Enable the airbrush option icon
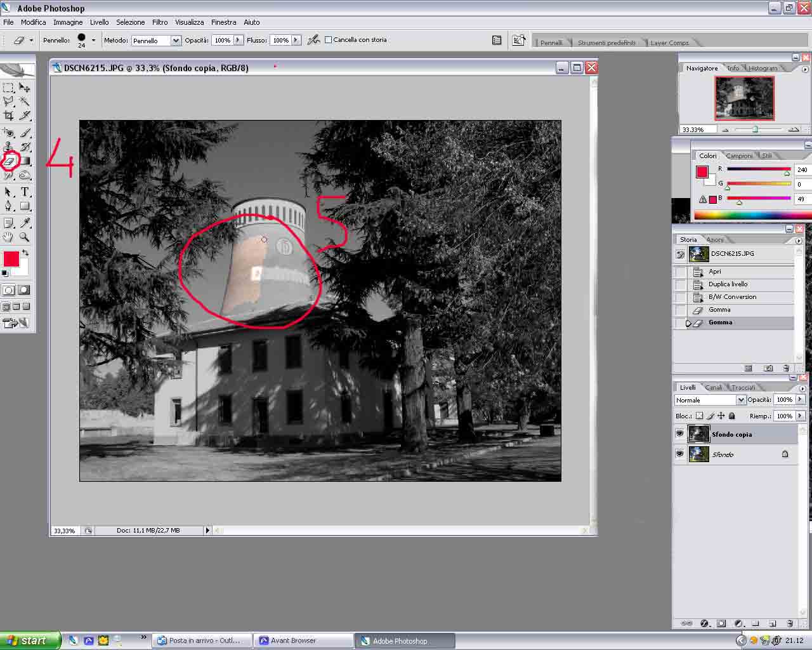The width and height of the screenshot is (812, 650). (313, 40)
